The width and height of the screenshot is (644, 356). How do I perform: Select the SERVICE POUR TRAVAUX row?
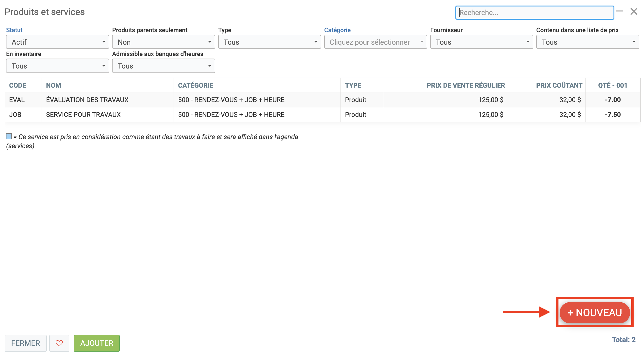(x=83, y=114)
